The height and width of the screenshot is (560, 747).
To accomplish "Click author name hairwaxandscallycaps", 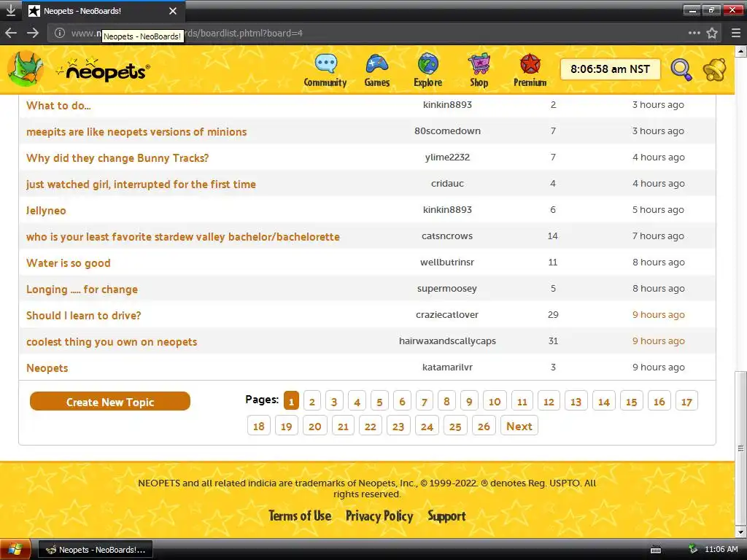I will (x=447, y=341).
